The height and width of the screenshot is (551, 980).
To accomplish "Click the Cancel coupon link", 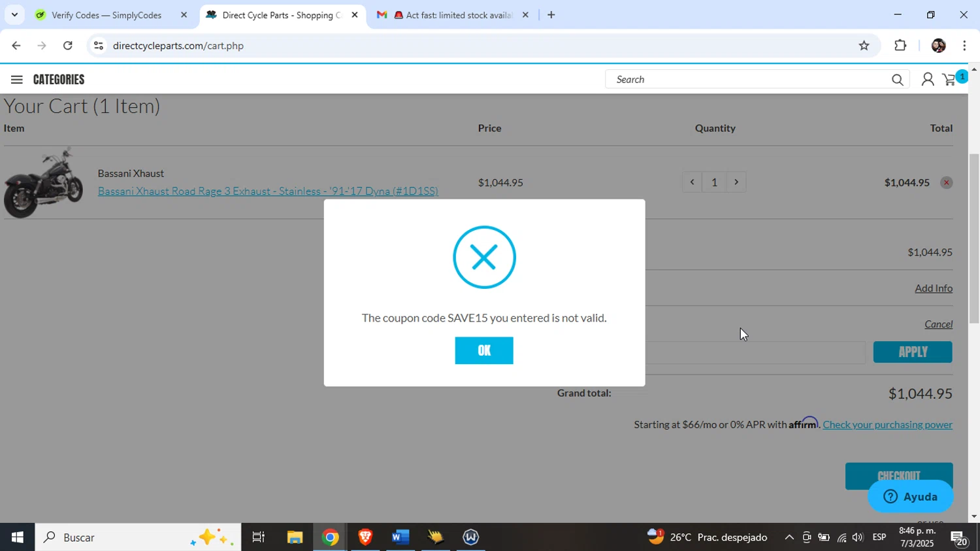I will click(x=938, y=324).
